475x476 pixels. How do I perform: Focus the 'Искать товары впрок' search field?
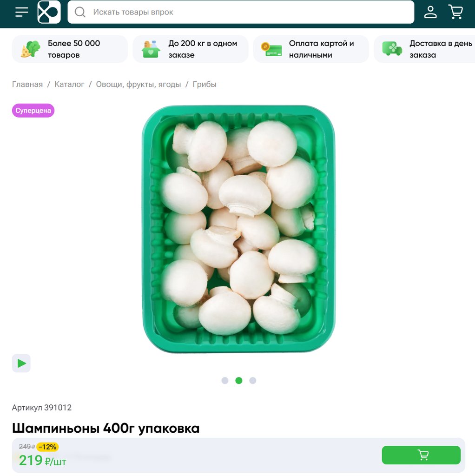tap(241, 12)
